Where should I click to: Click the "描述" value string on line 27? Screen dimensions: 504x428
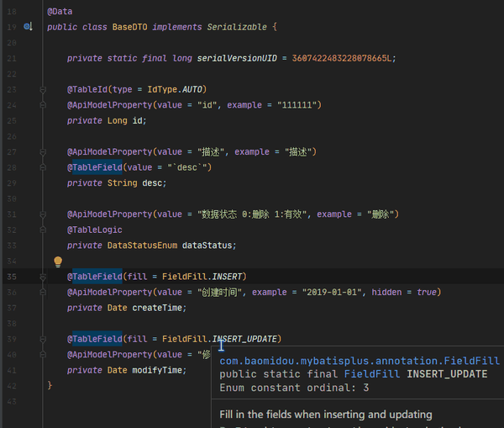210,152
